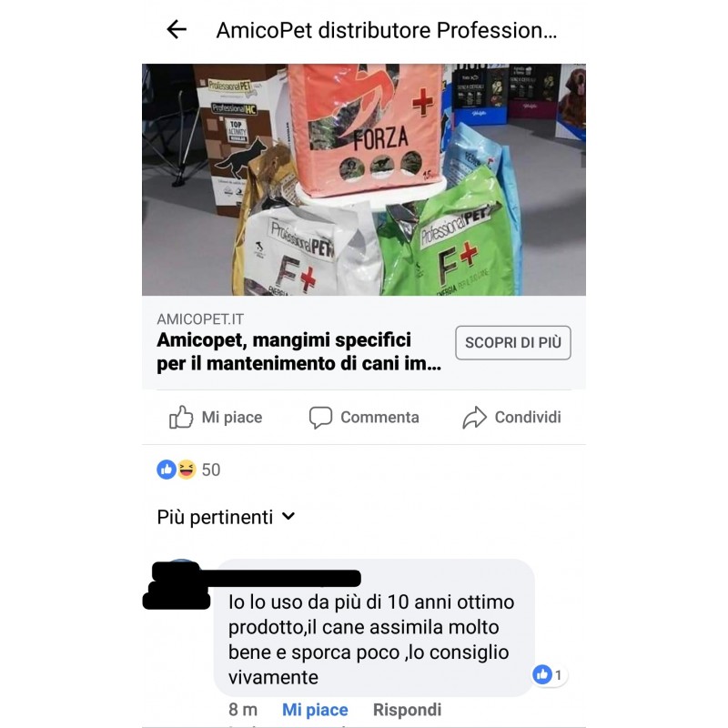Viewport: 728px width, 728px height.
Task: Tap the thumbs-up Mi piace icon
Action: pos(180,417)
